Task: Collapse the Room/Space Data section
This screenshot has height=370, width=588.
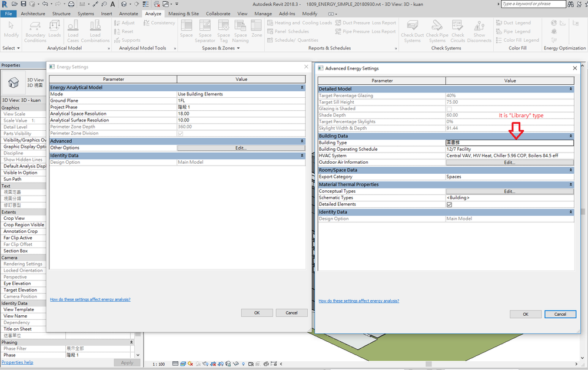Action: pos(571,170)
